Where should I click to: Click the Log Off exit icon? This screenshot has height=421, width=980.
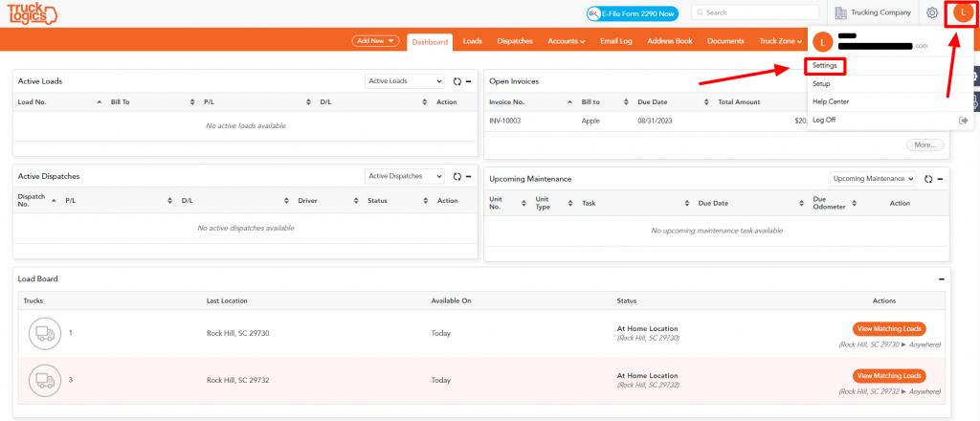[x=963, y=121]
